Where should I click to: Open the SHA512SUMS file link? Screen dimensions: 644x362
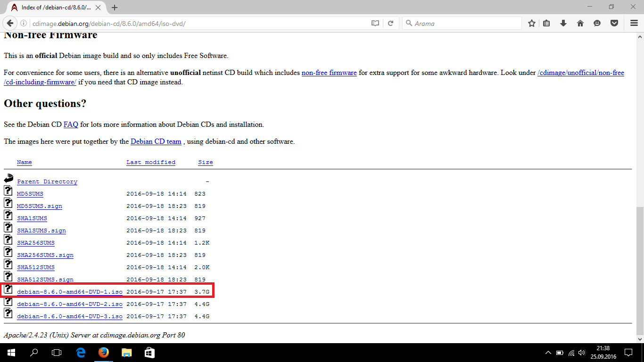pyautogui.click(x=36, y=267)
